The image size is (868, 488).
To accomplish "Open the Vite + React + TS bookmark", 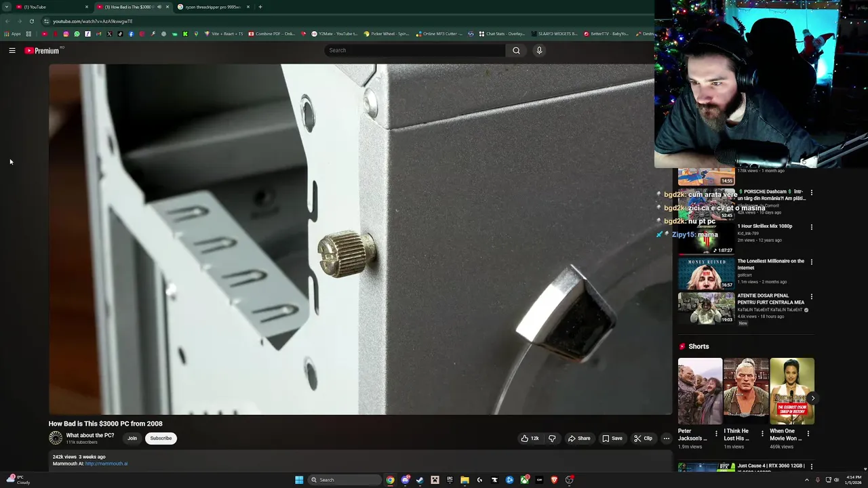I will 224,34.
